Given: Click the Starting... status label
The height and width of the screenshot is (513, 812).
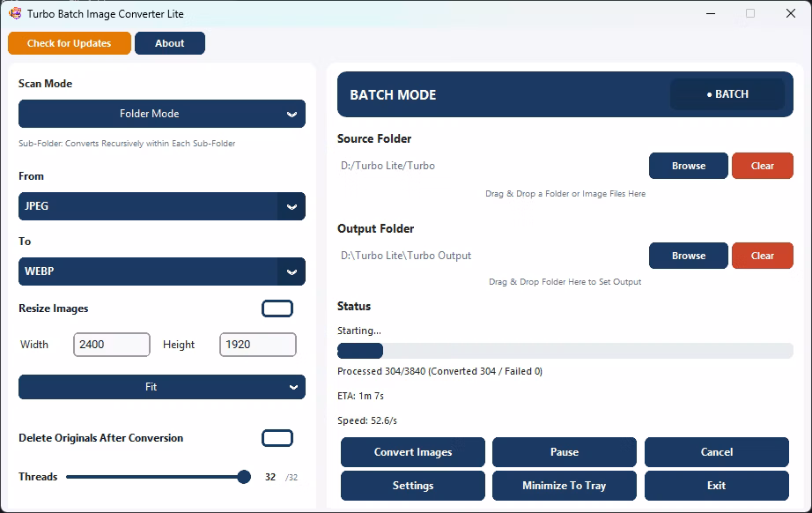Looking at the screenshot, I should 358,331.
